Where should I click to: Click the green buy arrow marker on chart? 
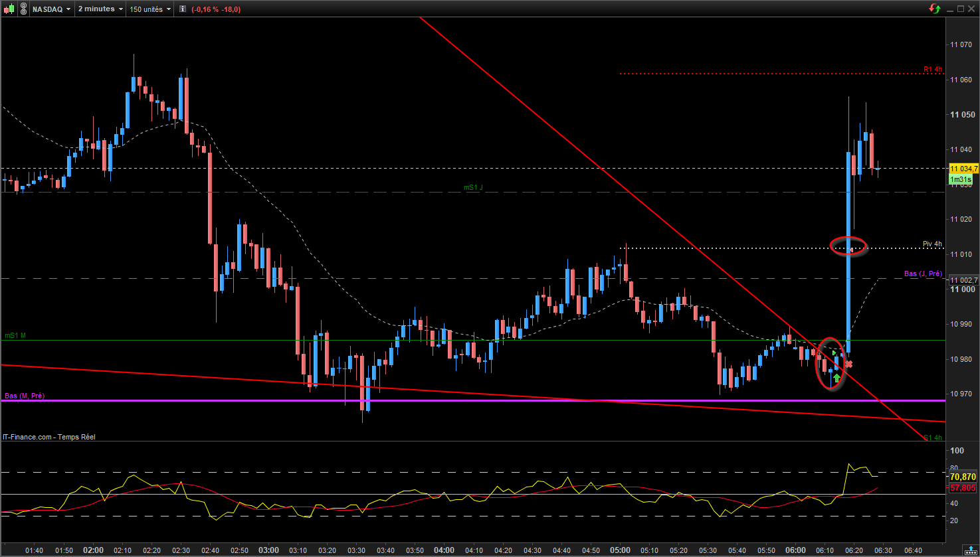pos(836,378)
